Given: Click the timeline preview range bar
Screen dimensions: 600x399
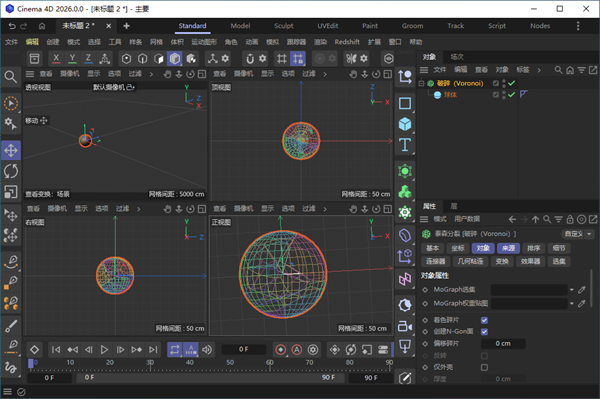Looking at the screenshot, I should click(x=210, y=378).
